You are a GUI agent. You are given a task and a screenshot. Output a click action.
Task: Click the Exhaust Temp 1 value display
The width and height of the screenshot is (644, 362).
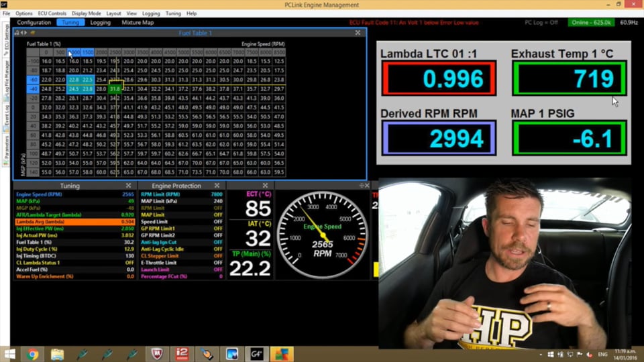tap(570, 78)
